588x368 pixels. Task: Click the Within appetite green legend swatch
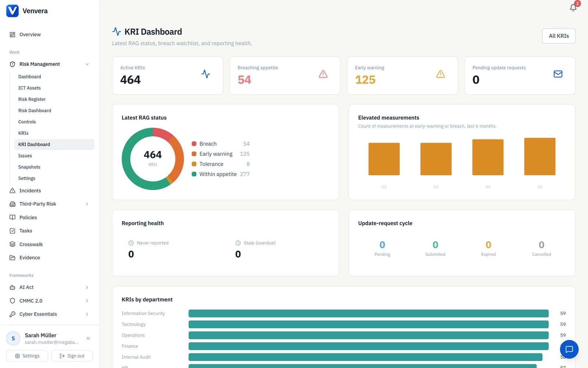[194, 174]
